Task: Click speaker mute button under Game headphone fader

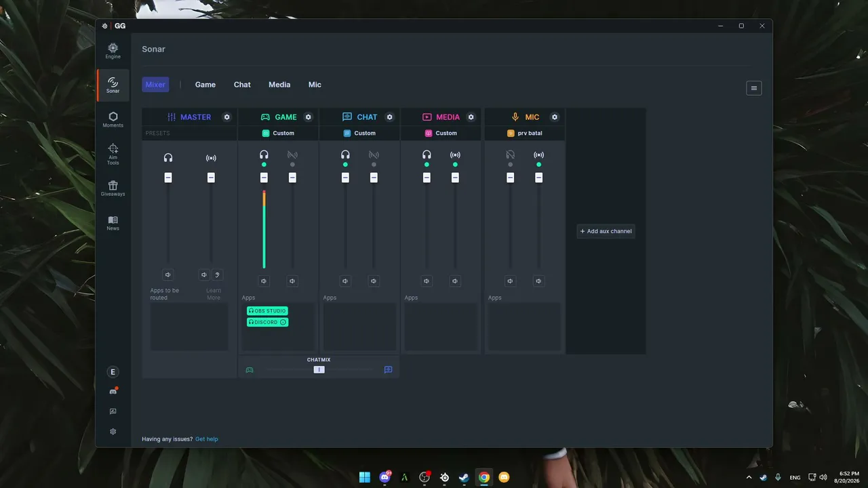Action: [x=264, y=281]
